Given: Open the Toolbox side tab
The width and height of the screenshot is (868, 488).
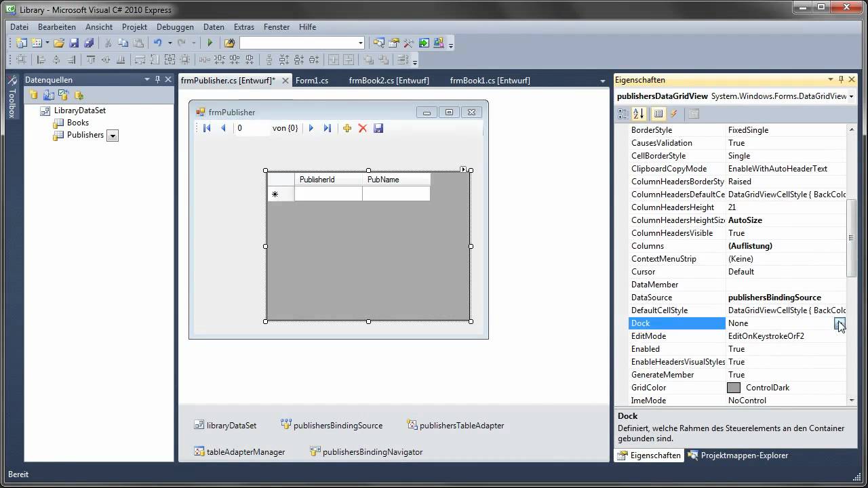Looking at the screenshot, I should 12,98.
